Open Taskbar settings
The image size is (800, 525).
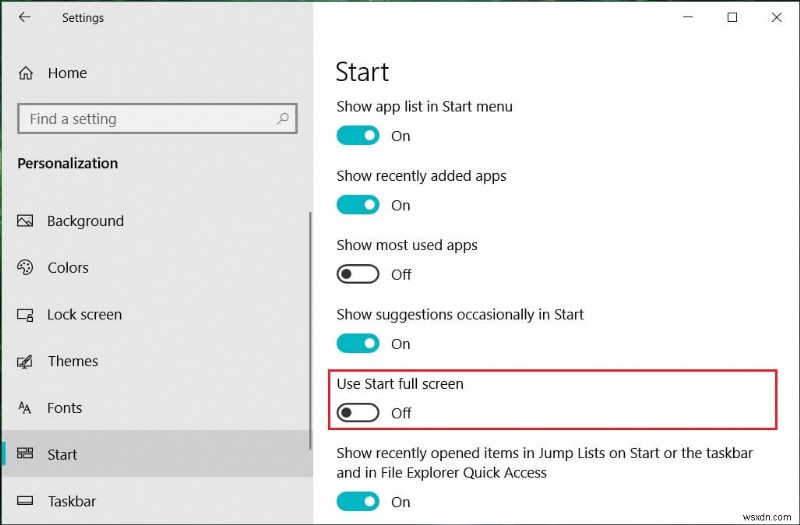tap(157, 501)
